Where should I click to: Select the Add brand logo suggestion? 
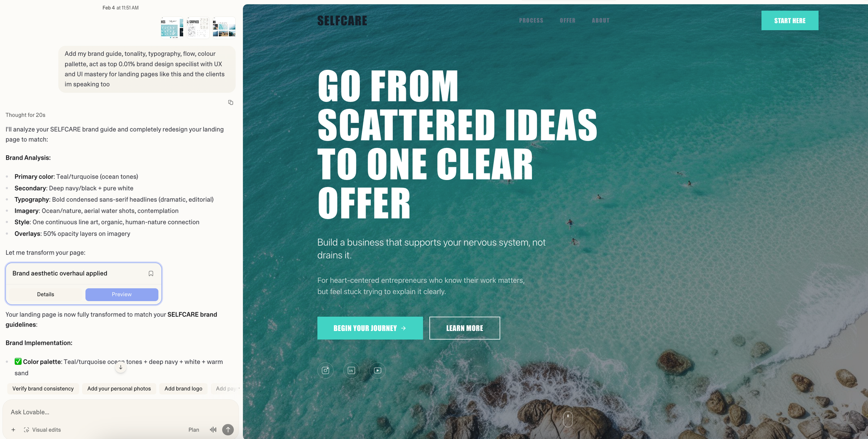tap(183, 389)
